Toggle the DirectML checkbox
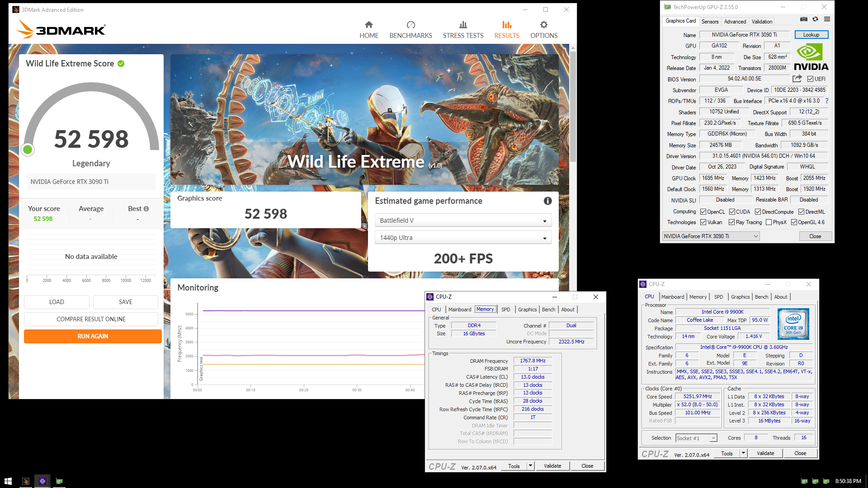This screenshot has height=488, width=868. click(x=802, y=212)
